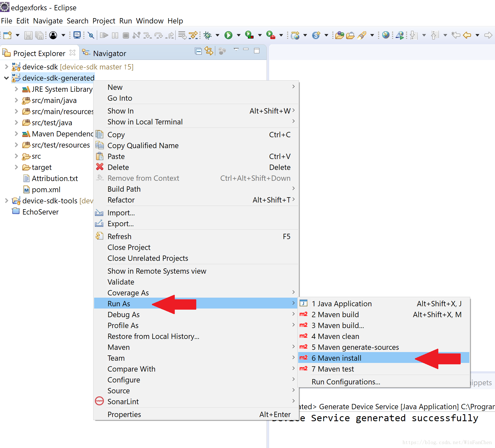
Task: Collapse the device-sdk-generated project node
Action: point(6,78)
